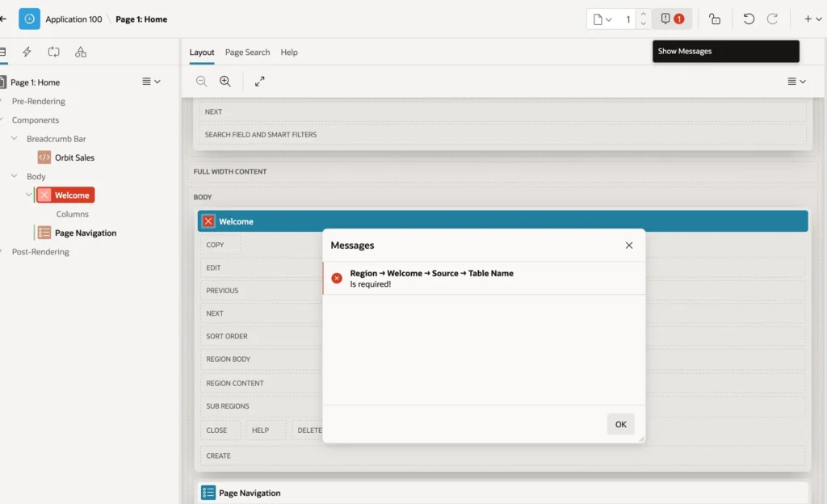Click the zoom in magnifier icon
827x504 pixels.
point(225,82)
